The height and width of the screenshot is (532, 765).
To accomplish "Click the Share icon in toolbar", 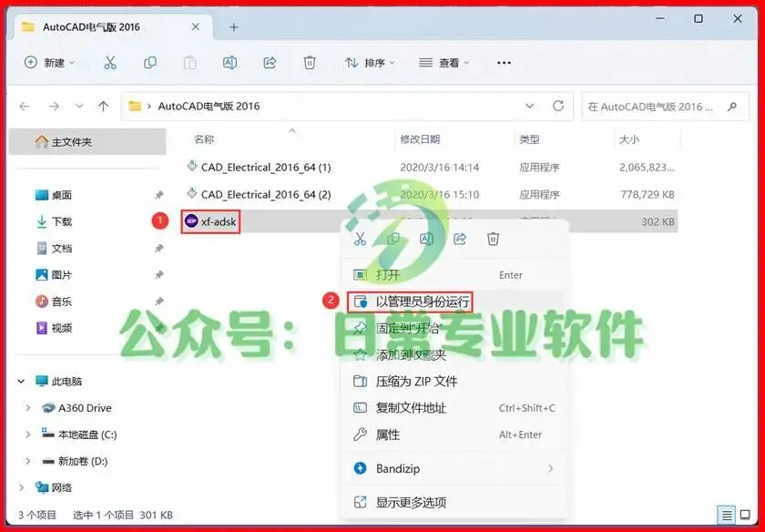I will (x=270, y=63).
